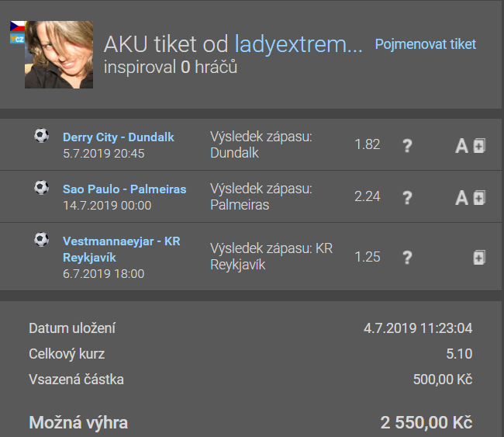Click question mark icon for Palmeiras bet
Screen dimensions: 504x437
407,197
